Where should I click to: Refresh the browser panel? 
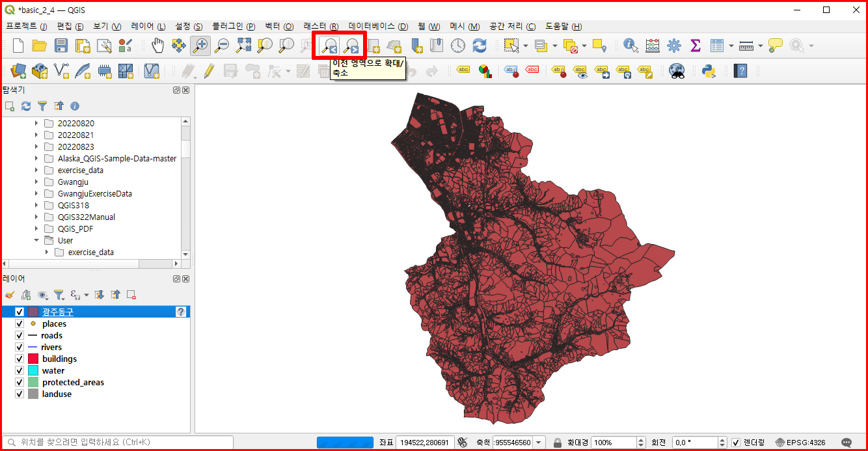26,106
